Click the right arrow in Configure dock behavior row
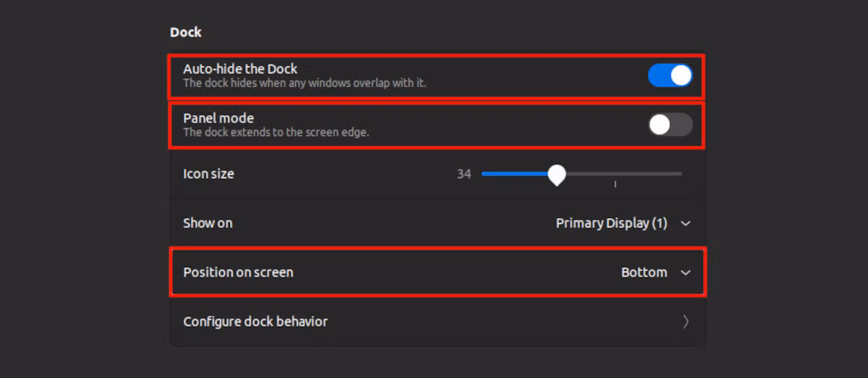 [x=686, y=322]
